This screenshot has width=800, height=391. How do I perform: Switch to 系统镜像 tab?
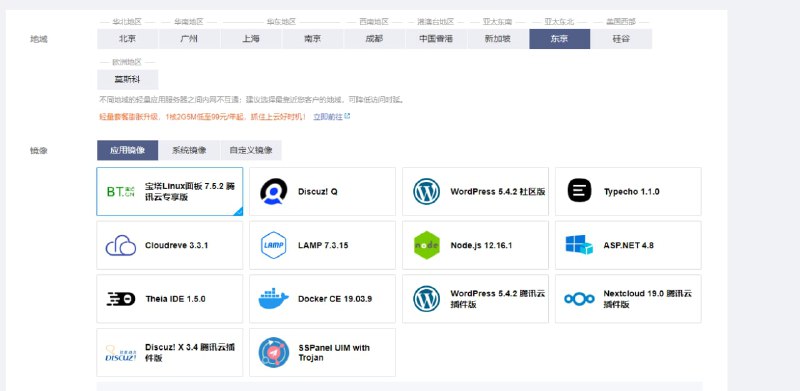189,150
